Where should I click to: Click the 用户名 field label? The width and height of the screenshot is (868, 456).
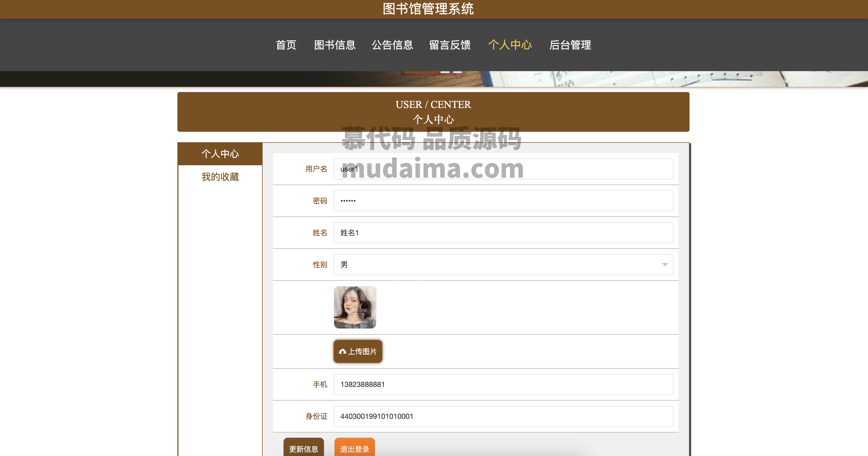(x=316, y=169)
